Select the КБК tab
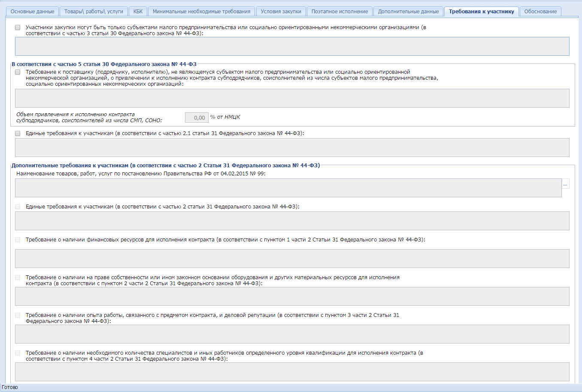582x392 pixels. (138, 12)
